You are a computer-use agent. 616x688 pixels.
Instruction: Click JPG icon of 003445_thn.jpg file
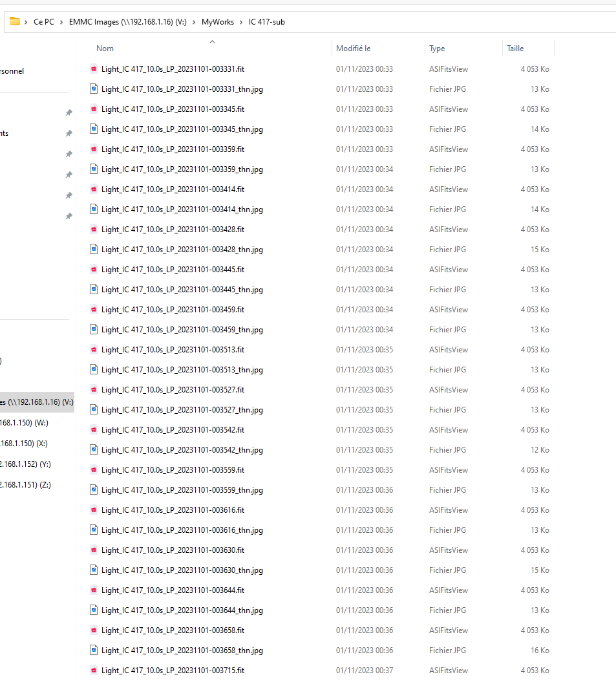click(x=94, y=290)
